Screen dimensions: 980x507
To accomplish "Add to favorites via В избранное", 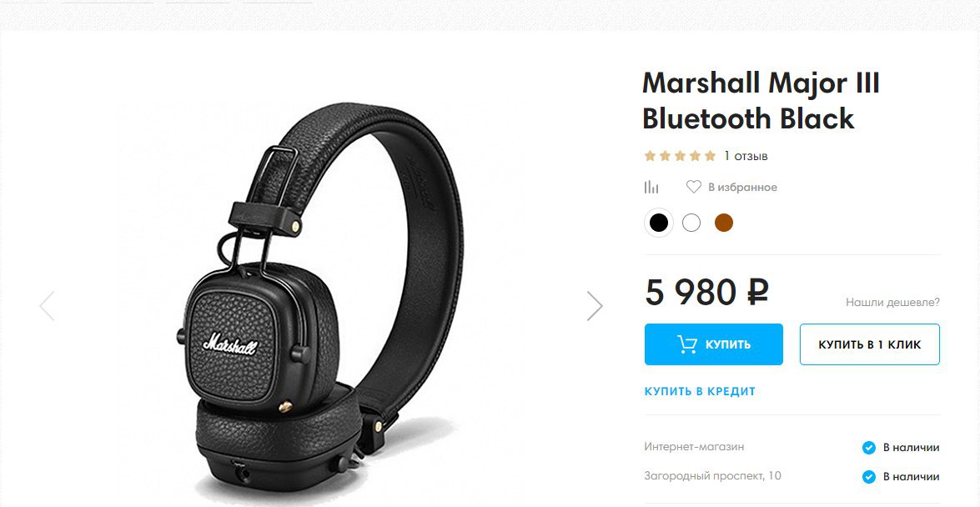I will coord(742,187).
